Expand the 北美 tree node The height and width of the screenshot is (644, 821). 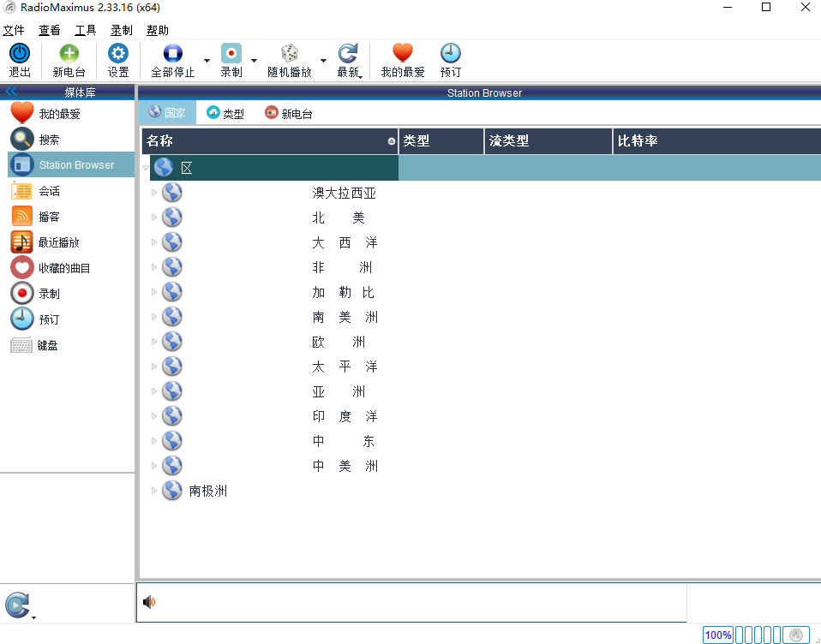tap(154, 218)
